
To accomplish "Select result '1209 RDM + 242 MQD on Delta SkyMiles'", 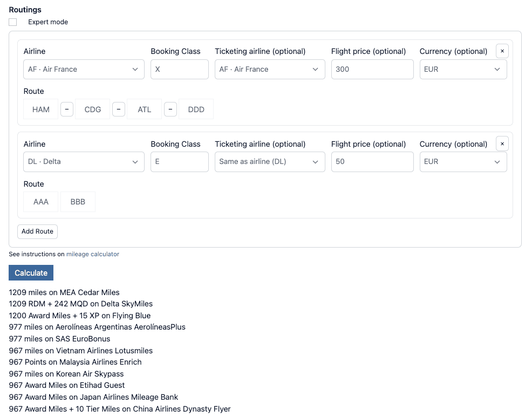I will tap(81, 304).
